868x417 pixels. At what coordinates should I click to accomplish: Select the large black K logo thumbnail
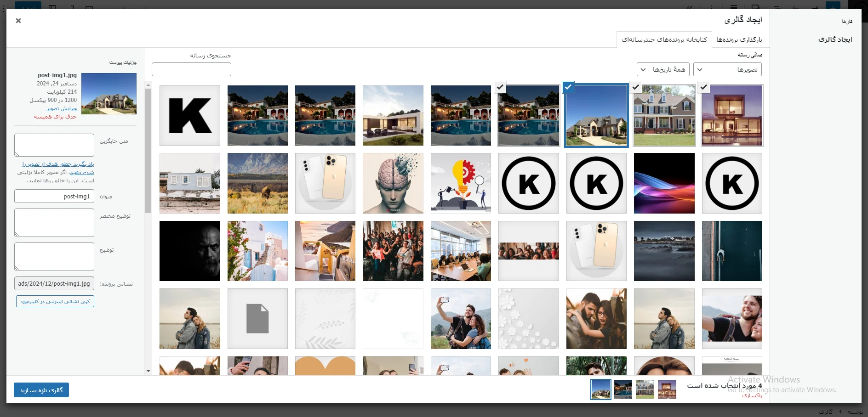(190, 115)
